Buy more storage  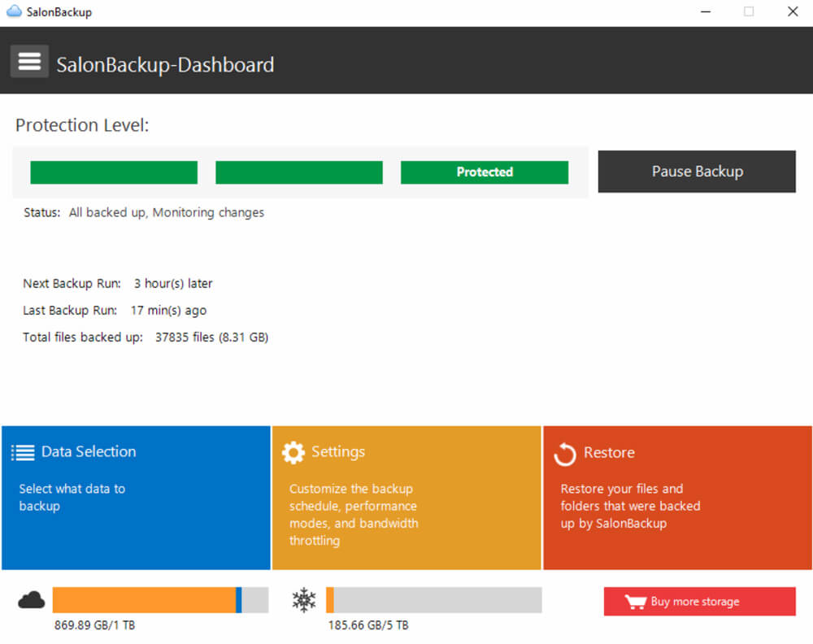click(x=699, y=602)
